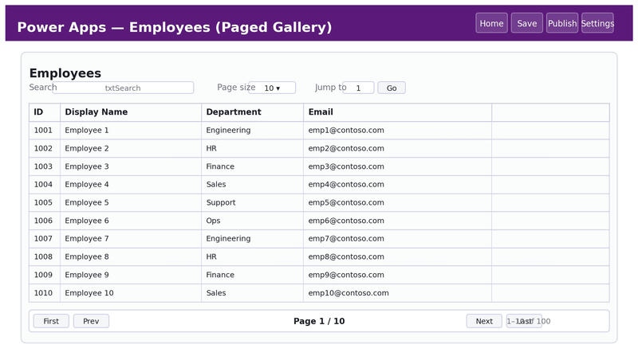This screenshot has width=638, height=364.
Task: Click the Department column header
Action: click(x=252, y=112)
